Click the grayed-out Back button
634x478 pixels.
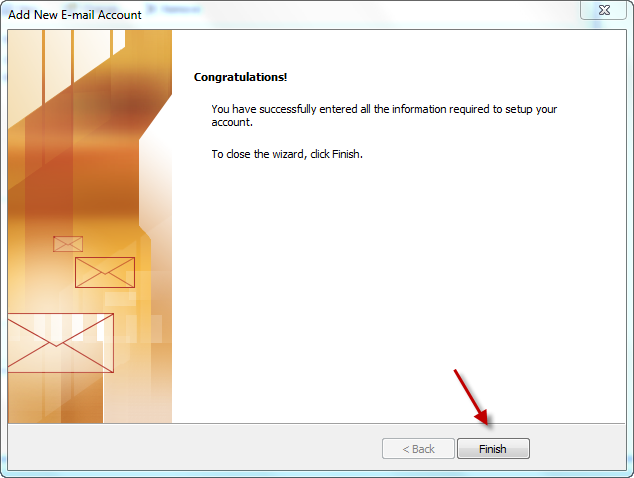click(x=418, y=448)
